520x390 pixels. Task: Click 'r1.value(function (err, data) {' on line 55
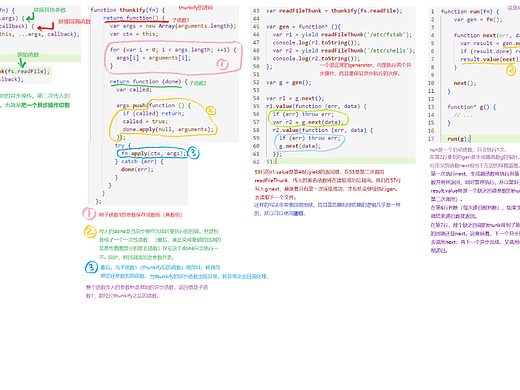(316, 106)
